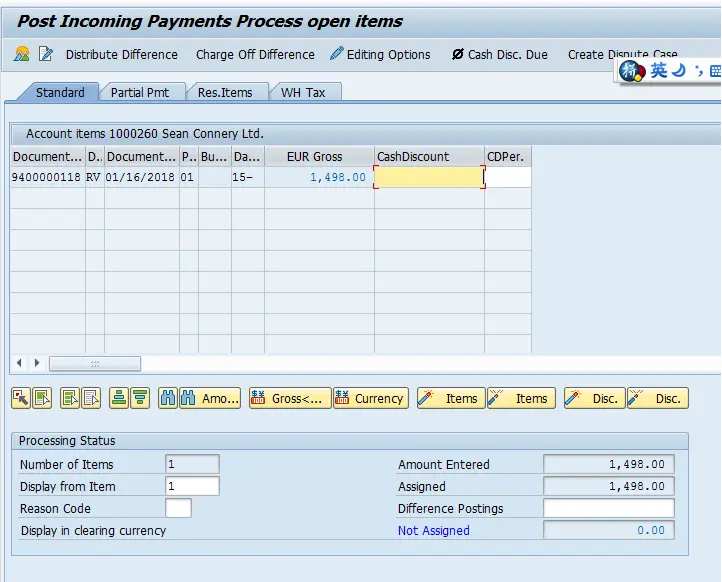Image resolution: width=722 pixels, height=582 pixels.
Task: Click the sort descending inverted pyramid icon
Action: pos(140,398)
